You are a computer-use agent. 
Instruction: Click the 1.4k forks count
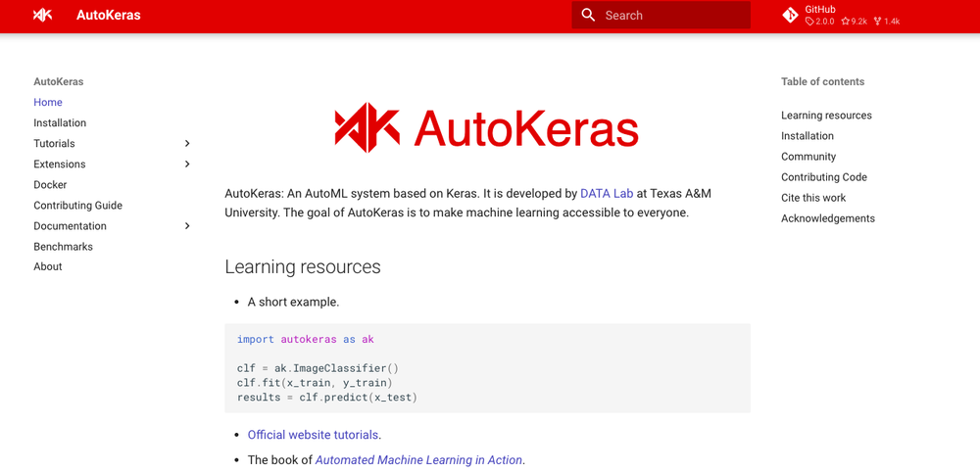(x=886, y=22)
